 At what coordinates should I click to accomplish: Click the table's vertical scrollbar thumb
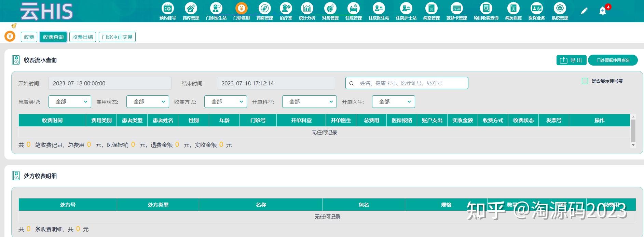click(x=633, y=131)
